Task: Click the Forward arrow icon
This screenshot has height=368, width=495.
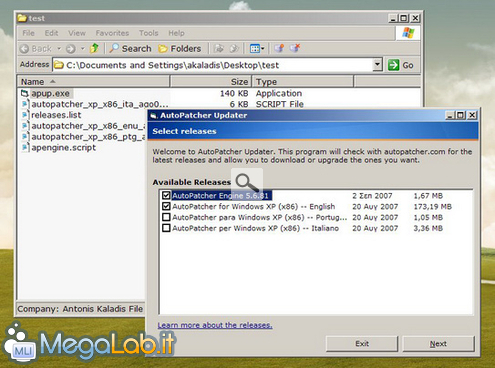Action: 70,49
